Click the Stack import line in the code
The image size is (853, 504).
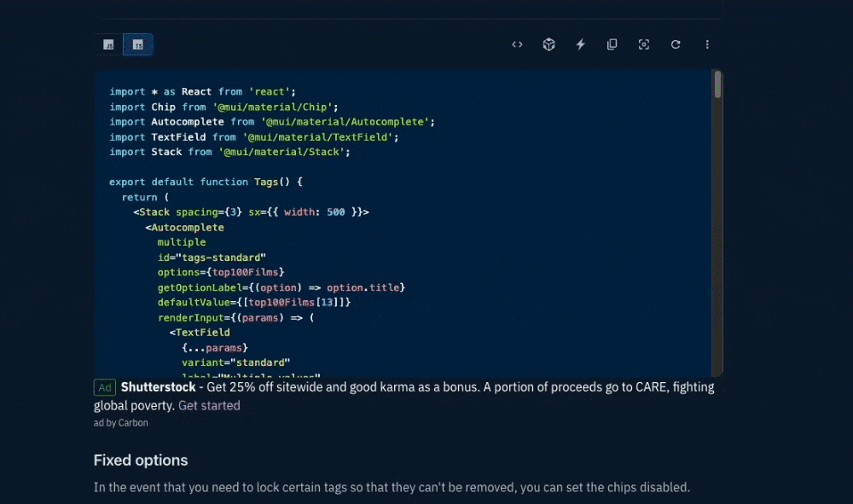pos(229,152)
